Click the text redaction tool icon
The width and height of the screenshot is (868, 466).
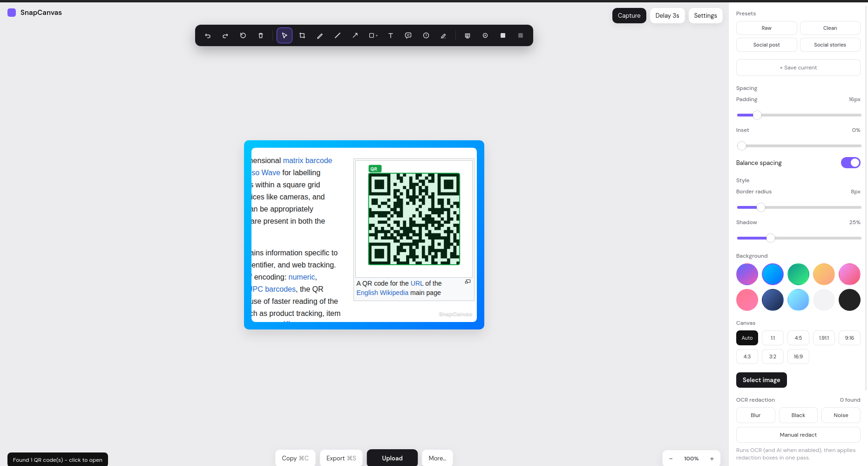(x=468, y=35)
